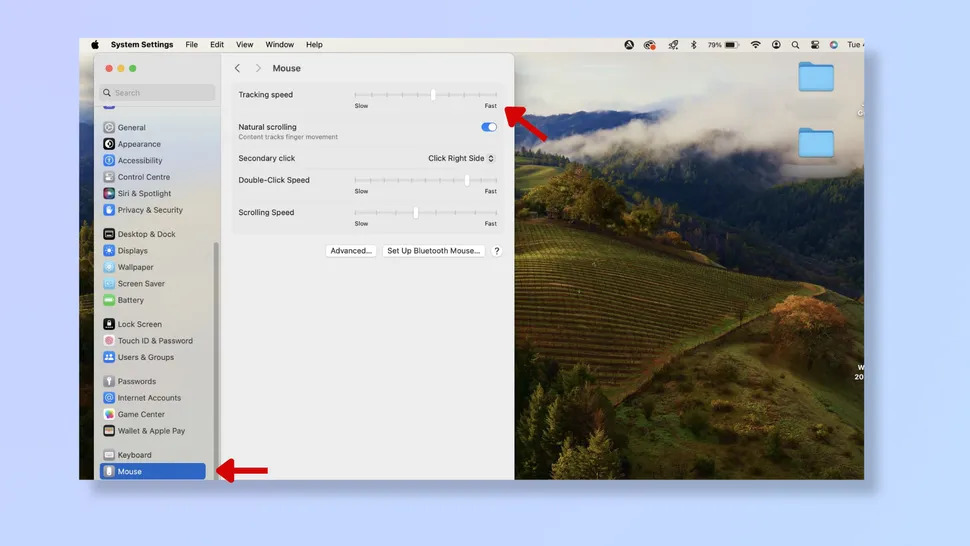Open the Battery settings icon
The image size is (970, 546).
[109, 301]
